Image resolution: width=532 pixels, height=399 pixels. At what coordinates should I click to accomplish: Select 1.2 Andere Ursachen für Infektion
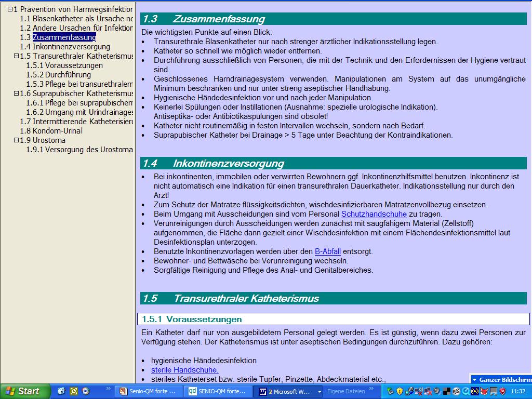pos(76,28)
